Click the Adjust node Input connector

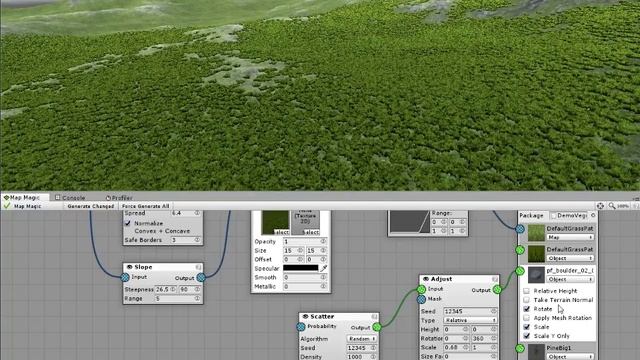pyautogui.click(x=421, y=289)
